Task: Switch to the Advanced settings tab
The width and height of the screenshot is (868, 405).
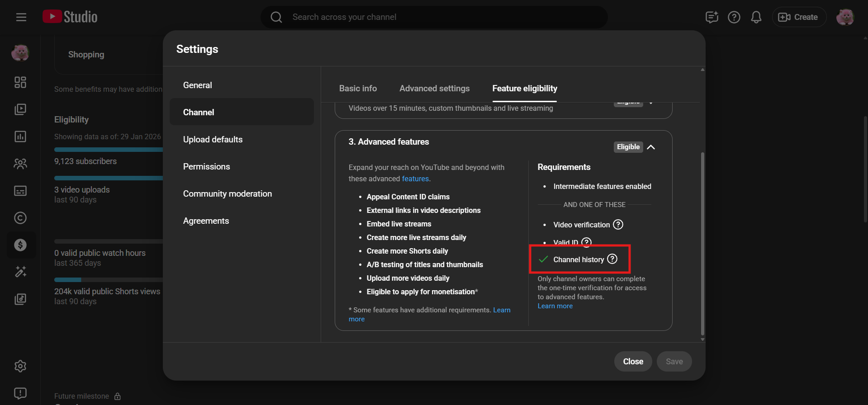Action: coord(434,89)
